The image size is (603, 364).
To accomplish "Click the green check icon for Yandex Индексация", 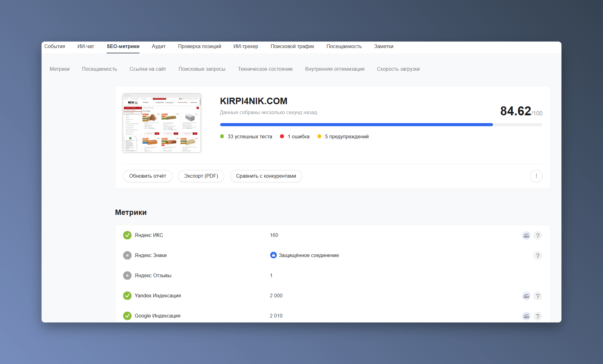I will coord(127,296).
